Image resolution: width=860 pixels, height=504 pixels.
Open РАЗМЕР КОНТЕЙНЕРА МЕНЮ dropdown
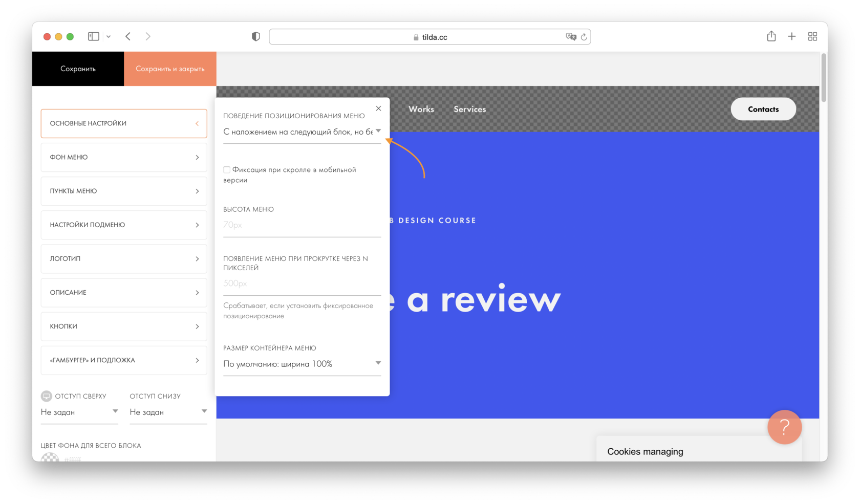[x=302, y=364]
